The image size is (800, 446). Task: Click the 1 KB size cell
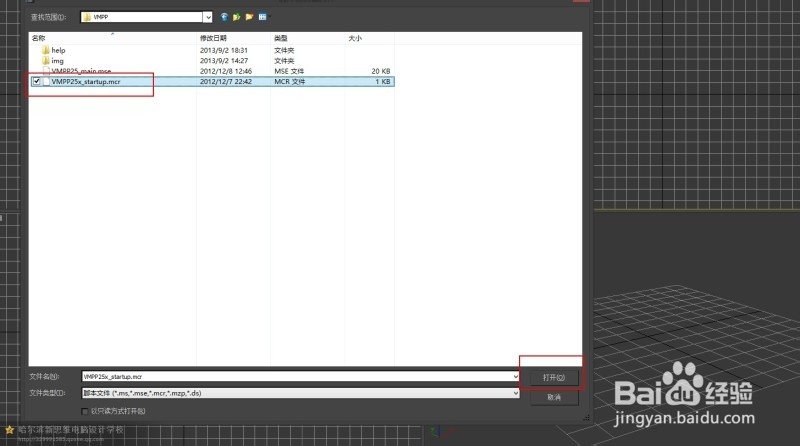point(383,82)
